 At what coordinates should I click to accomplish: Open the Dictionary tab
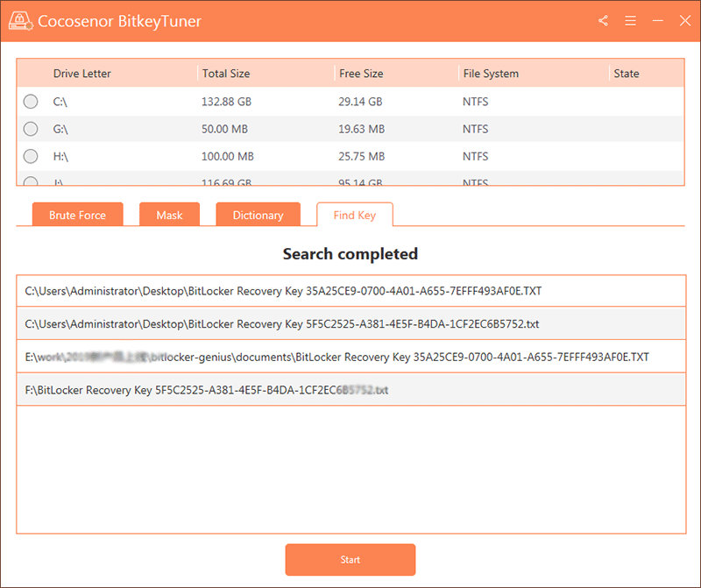coord(258,215)
